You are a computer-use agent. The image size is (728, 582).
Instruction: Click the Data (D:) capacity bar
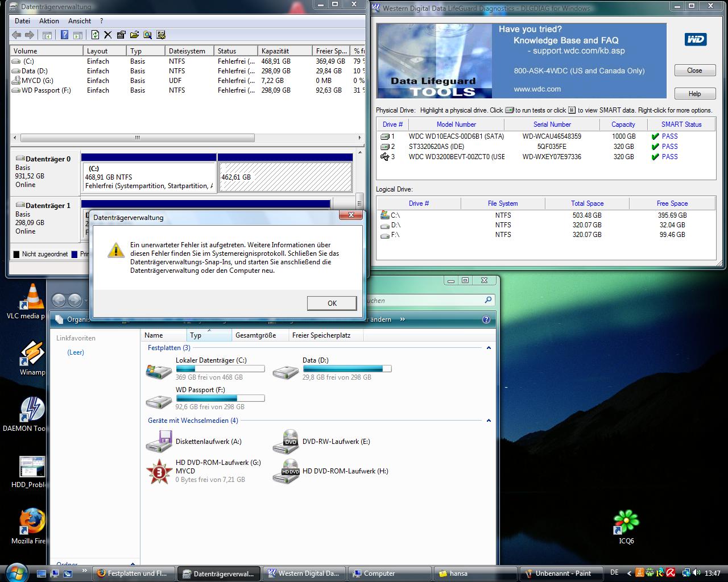tap(348, 369)
